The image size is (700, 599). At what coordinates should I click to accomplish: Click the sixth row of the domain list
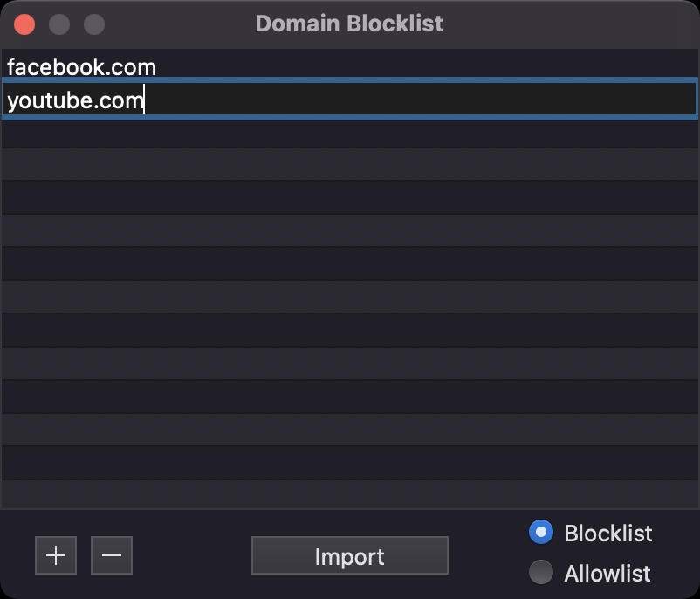349,231
